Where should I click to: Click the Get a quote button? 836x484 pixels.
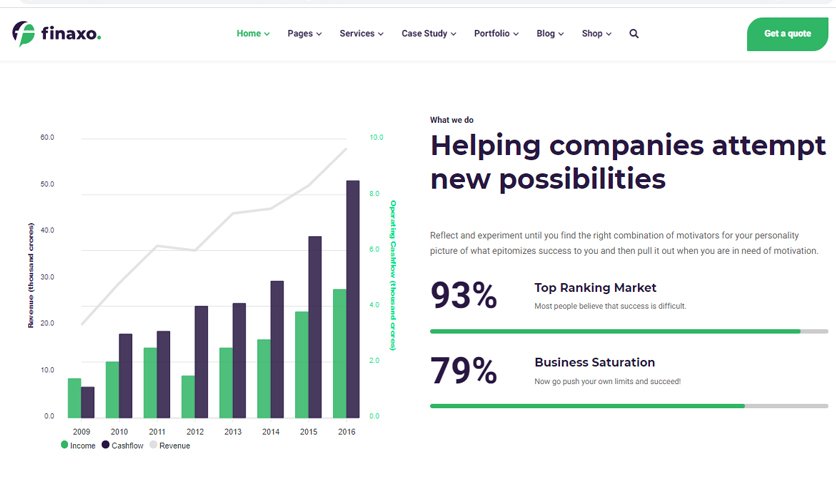click(787, 34)
